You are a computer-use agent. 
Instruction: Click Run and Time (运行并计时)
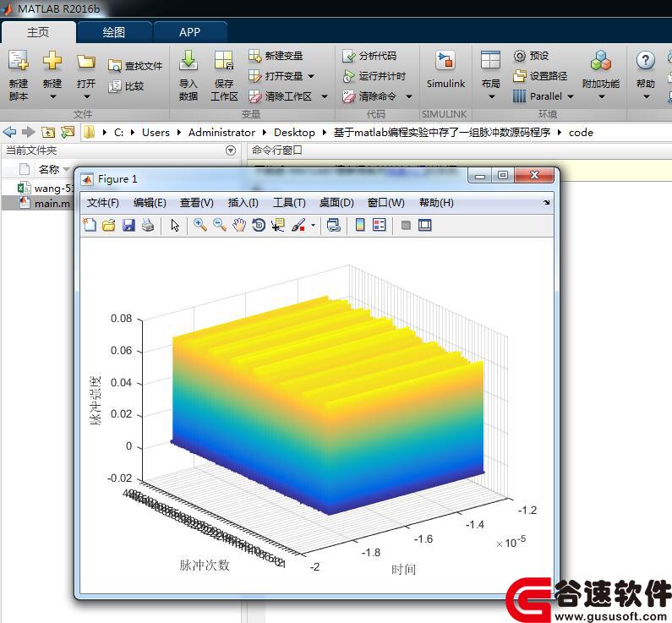(374, 76)
